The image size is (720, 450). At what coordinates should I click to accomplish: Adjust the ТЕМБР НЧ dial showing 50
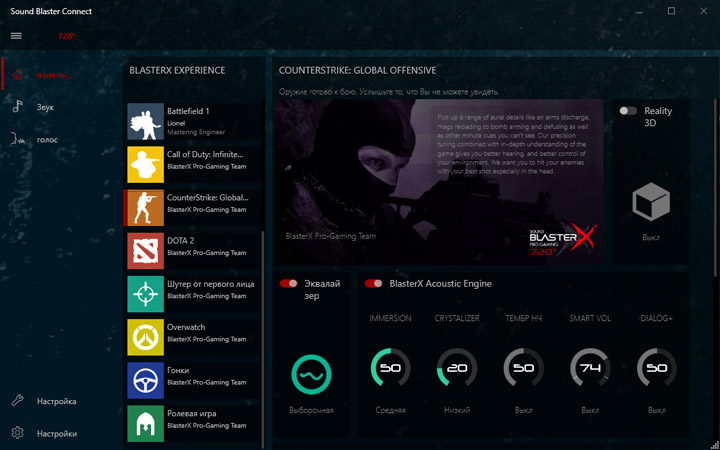click(x=523, y=367)
